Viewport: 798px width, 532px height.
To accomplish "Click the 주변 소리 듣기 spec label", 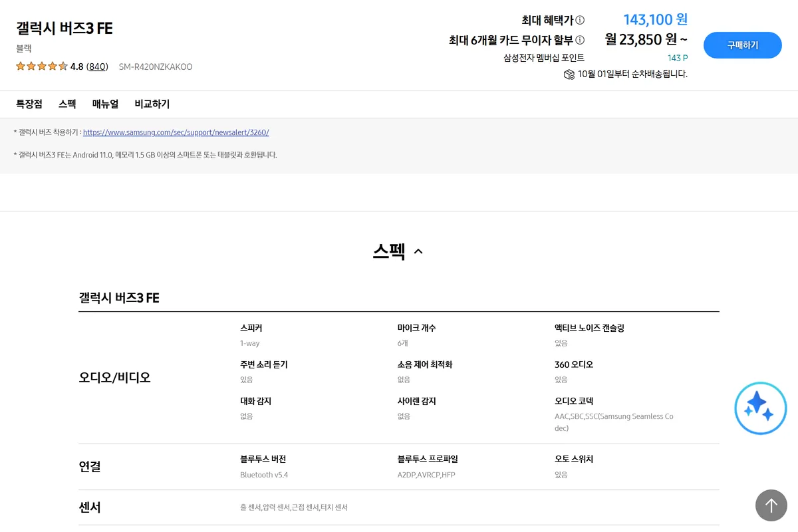I will coord(264,364).
